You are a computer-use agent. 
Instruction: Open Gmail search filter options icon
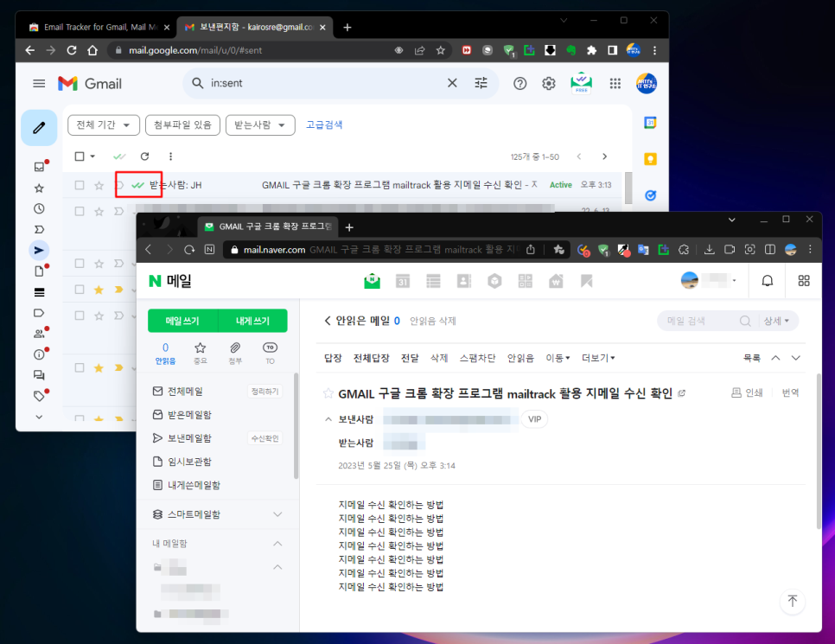(x=481, y=83)
